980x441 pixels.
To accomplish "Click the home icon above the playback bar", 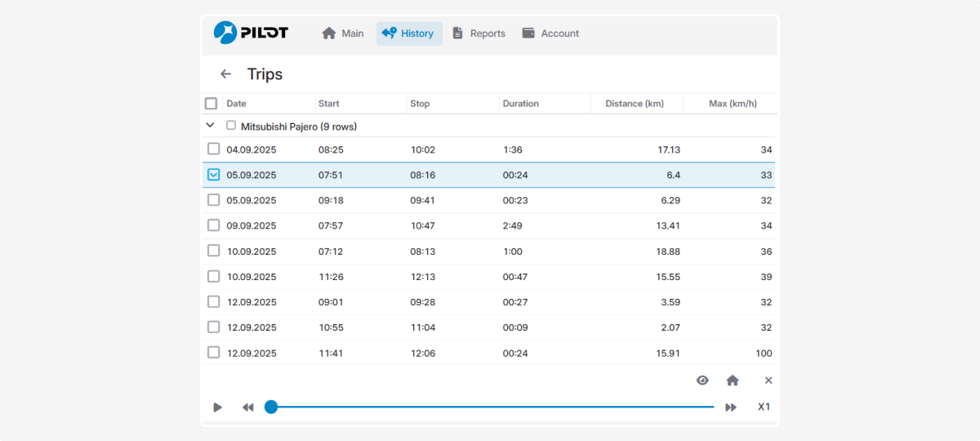I will pos(733,381).
